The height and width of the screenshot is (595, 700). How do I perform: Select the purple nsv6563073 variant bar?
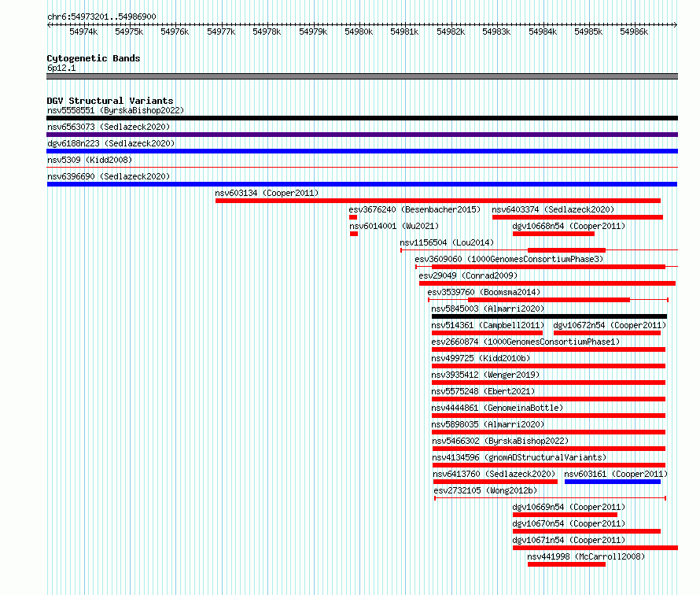[x=362, y=135]
